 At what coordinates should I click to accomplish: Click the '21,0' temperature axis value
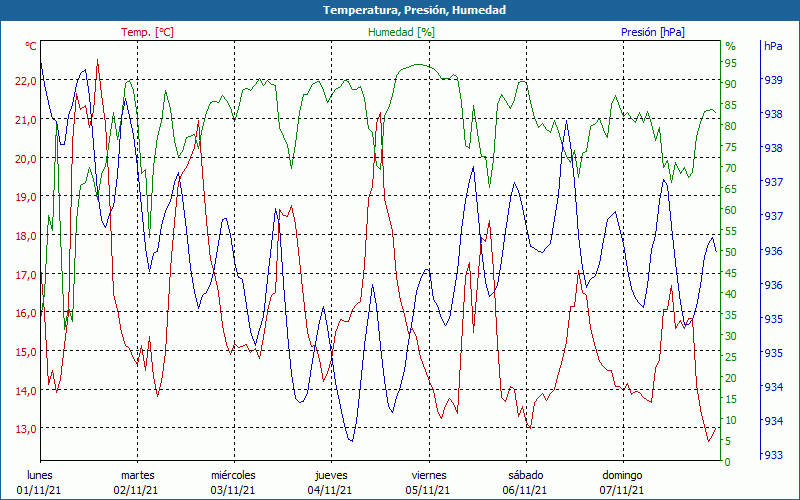click(27, 119)
